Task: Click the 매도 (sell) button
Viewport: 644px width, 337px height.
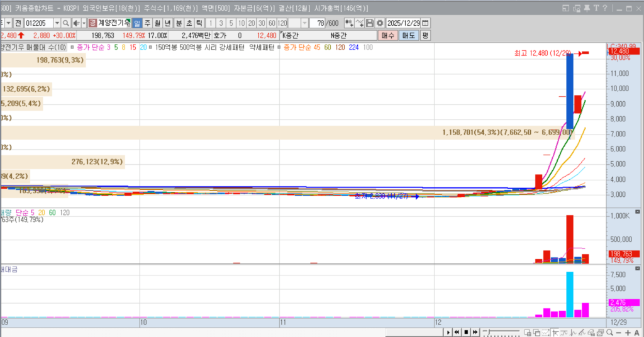Action: pos(408,36)
